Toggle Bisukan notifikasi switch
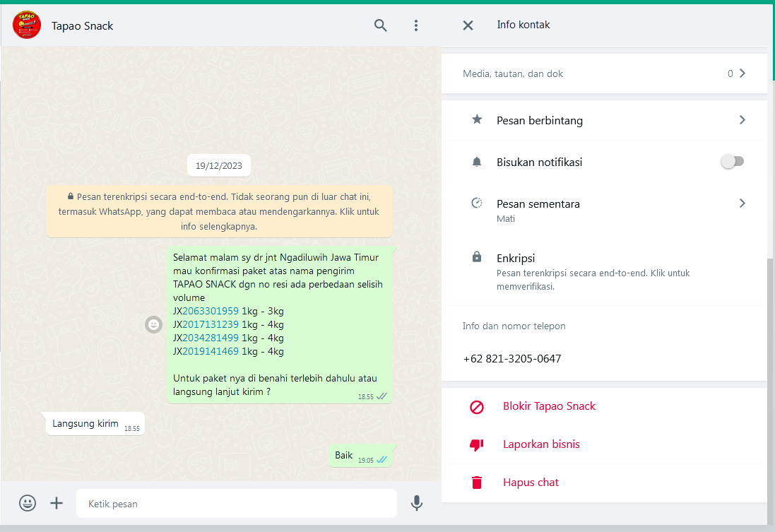The height and width of the screenshot is (532, 775). [x=733, y=161]
